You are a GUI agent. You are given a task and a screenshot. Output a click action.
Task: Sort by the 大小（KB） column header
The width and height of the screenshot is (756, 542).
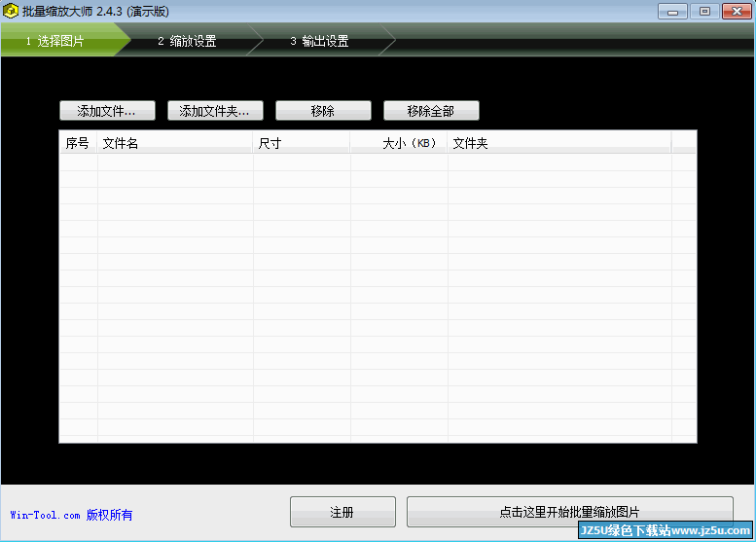click(x=399, y=143)
